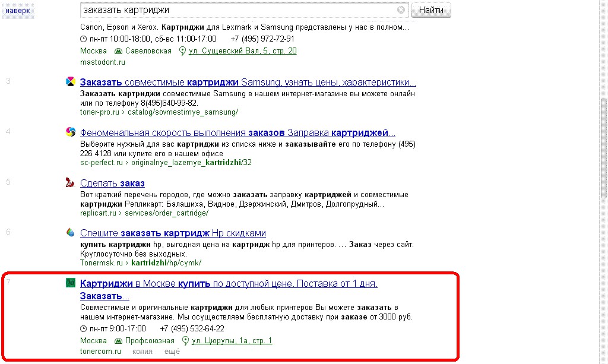Open the копия cached copy link
The width and height of the screenshot is (608, 364).
tap(142, 352)
